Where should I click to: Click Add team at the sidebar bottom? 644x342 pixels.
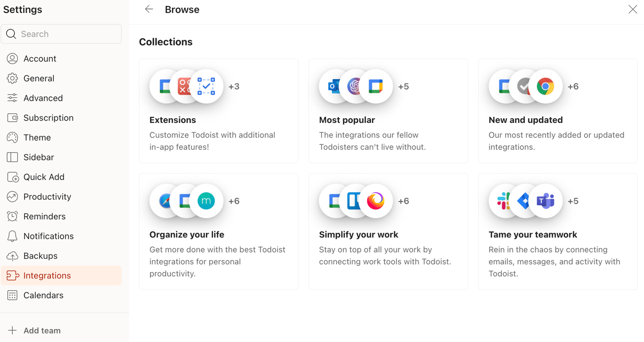pos(42,331)
